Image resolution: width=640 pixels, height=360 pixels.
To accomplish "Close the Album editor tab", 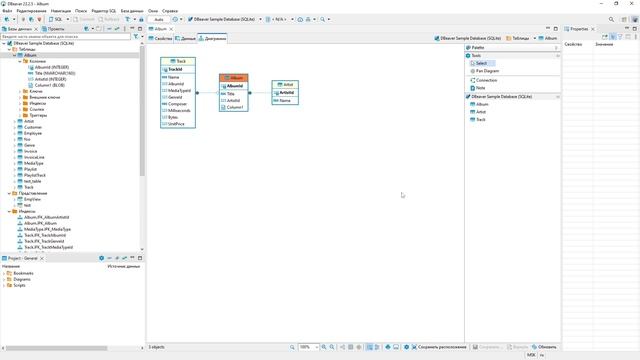I will coord(171,29).
